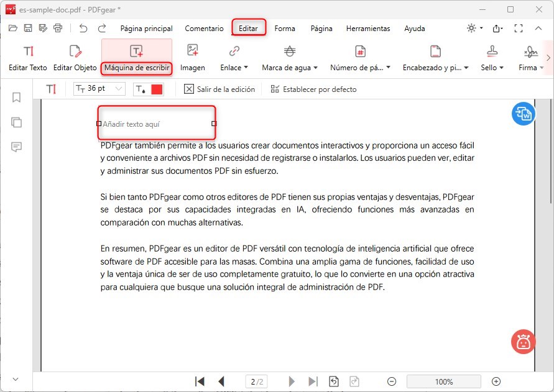
Task: Open the Página principal tab
Action: pyautogui.click(x=146, y=29)
